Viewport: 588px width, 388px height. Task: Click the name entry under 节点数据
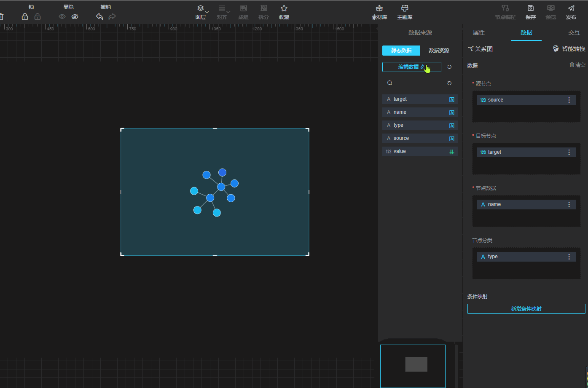click(x=526, y=205)
